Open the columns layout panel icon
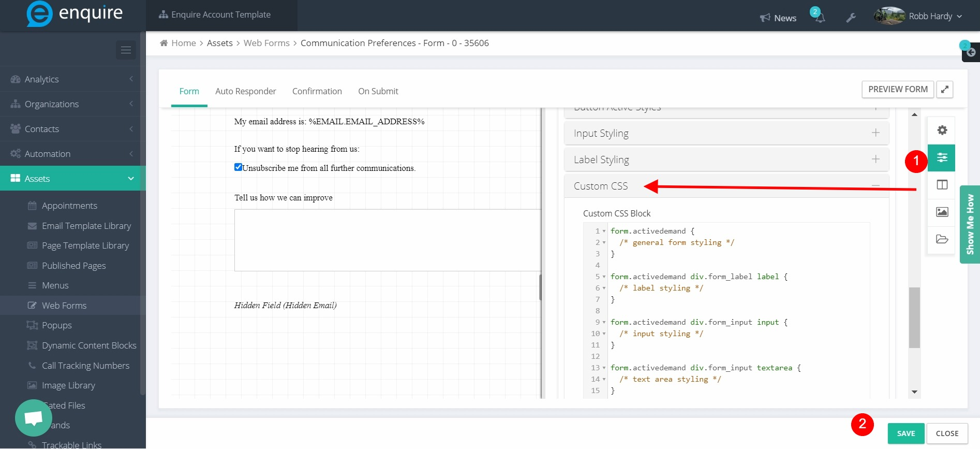The height and width of the screenshot is (449, 980). (x=942, y=185)
